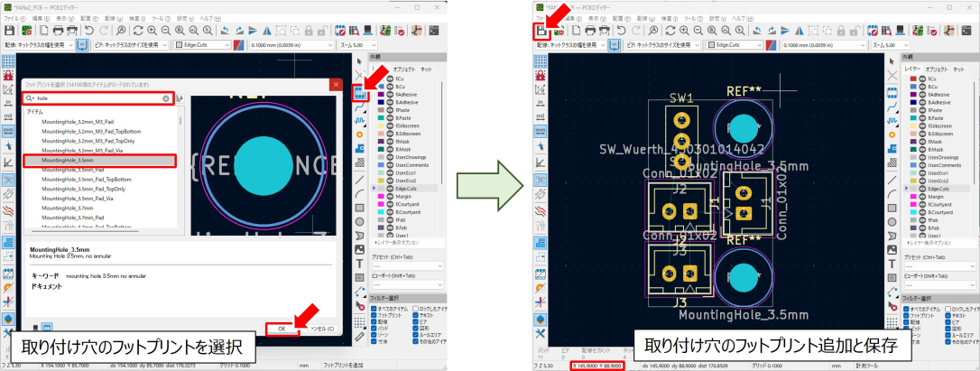Toggle the フットプリント filter checkbox in the right window
This screenshot has width=980, height=371.
(909, 314)
